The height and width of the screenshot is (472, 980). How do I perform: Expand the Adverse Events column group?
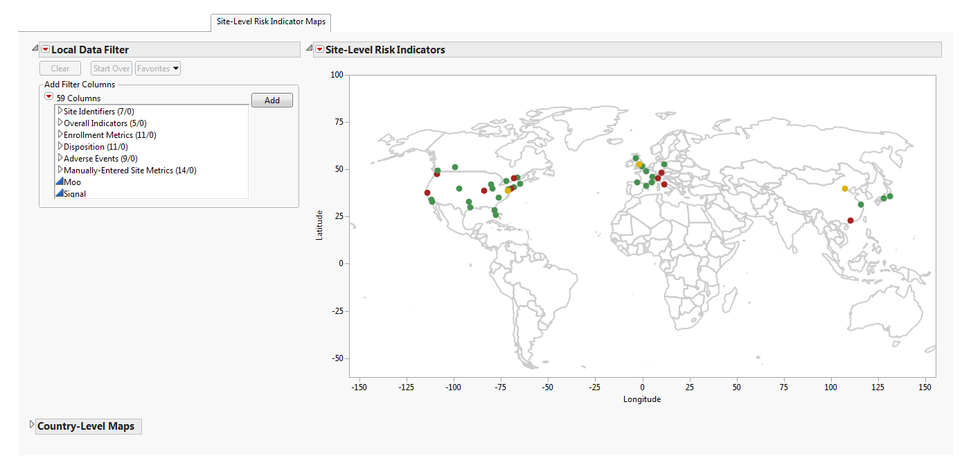pos(60,158)
